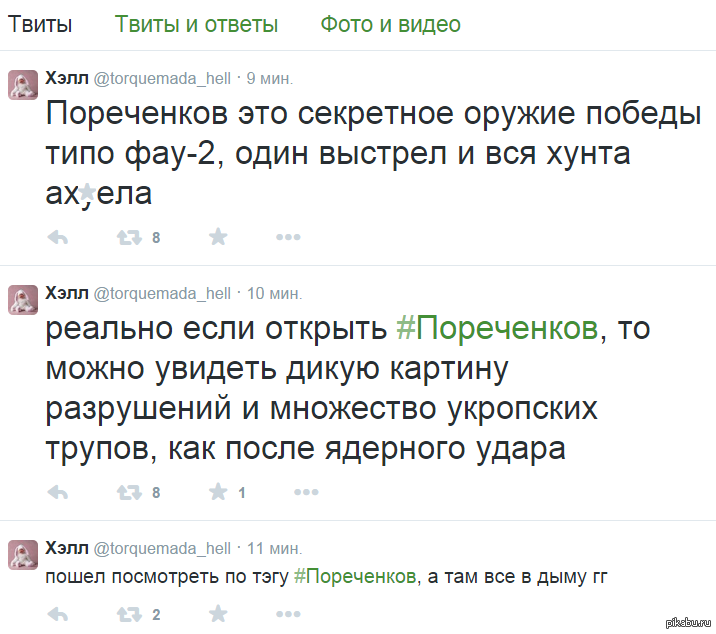Click @torquemada_hell handle on the 10 мин. tweet

pyautogui.click(x=162, y=294)
